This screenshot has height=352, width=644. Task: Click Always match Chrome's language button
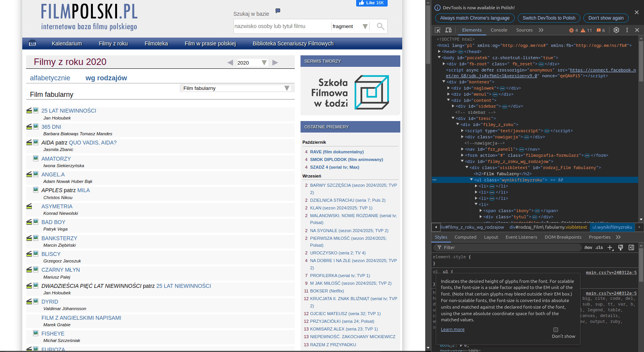pyautogui.click(x=475, y=18)
